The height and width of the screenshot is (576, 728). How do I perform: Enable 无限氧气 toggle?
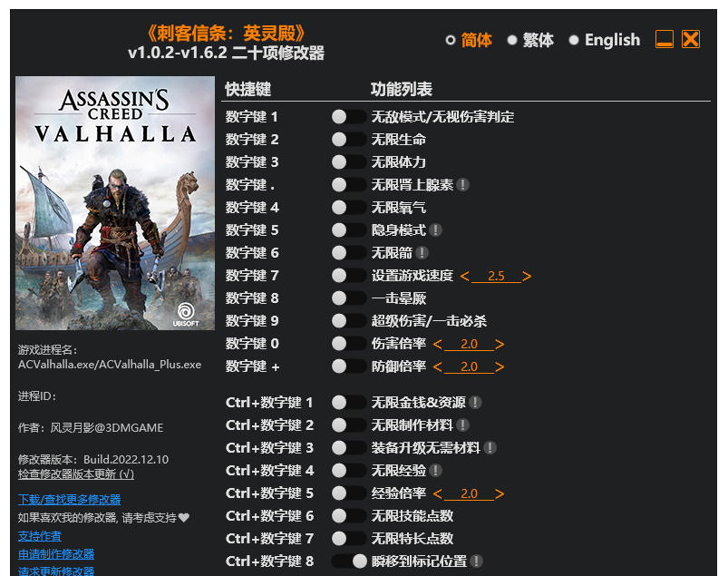[348, 207]
